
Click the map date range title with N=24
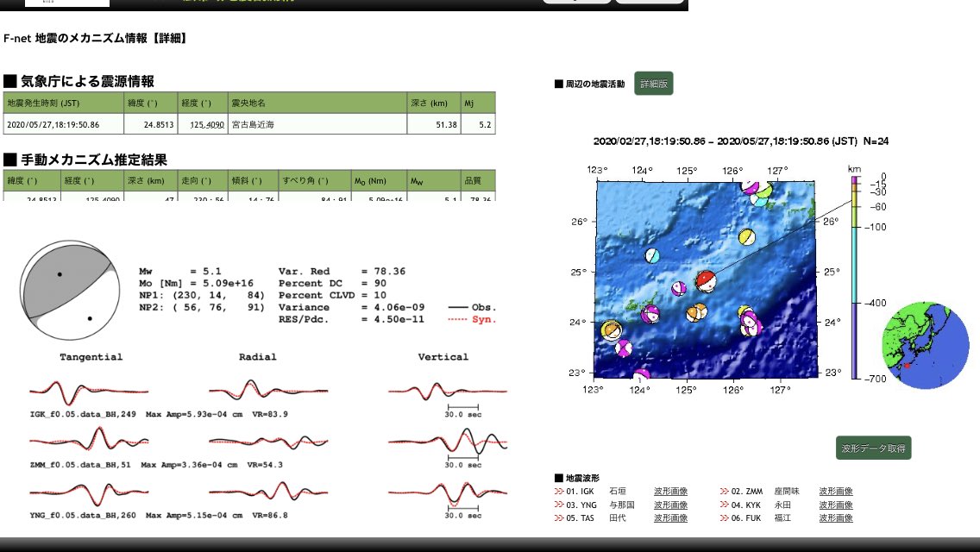click(x=741, y=141)
